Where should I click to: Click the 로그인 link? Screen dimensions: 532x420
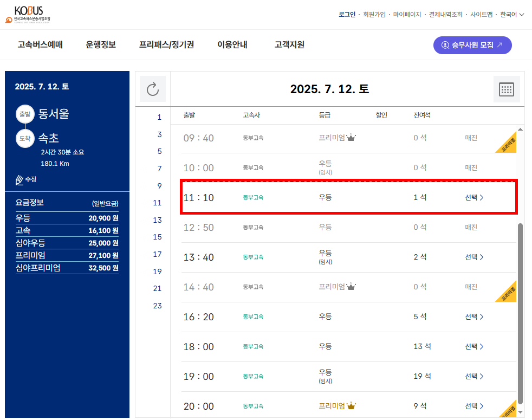347,14
